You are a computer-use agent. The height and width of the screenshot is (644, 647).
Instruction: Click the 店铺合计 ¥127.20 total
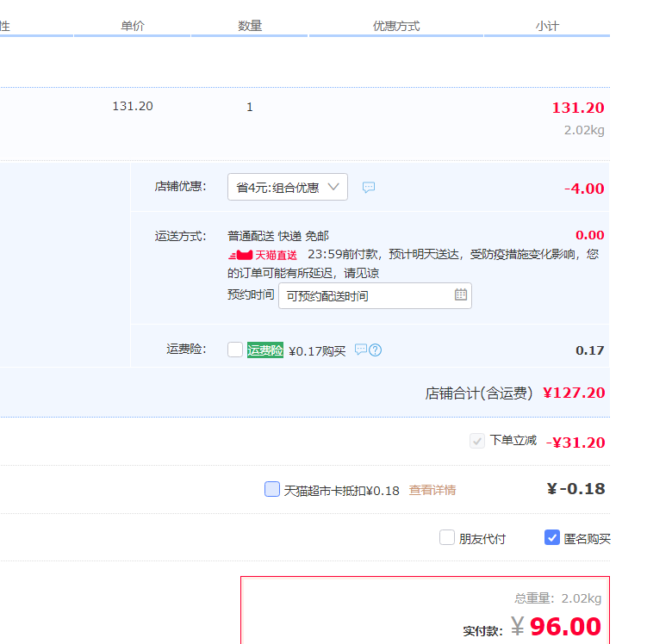click(x=573, y=393)
